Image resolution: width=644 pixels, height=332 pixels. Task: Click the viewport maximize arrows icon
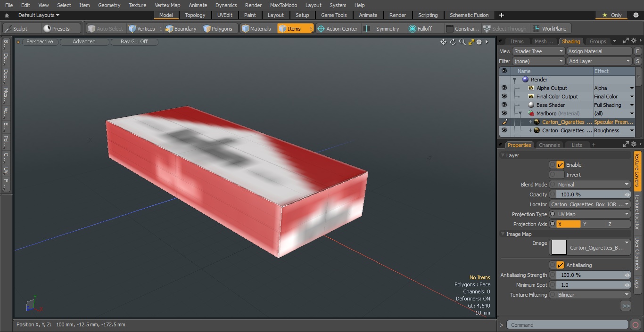[x=471, y=42]
